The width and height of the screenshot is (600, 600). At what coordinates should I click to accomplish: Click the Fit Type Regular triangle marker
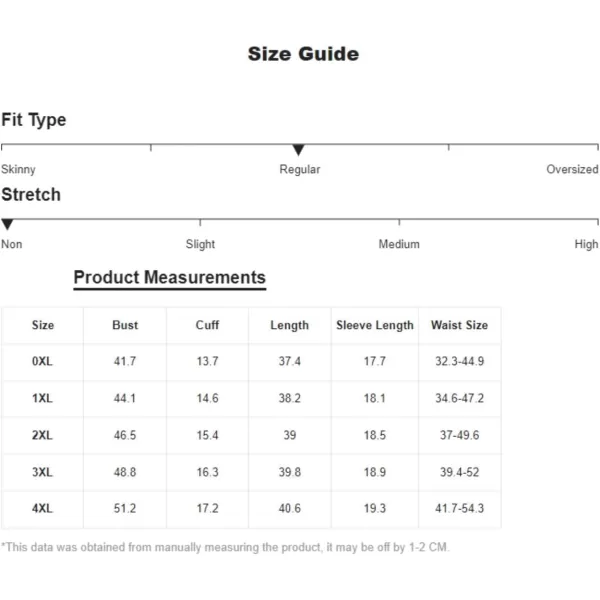click(298, 150)
